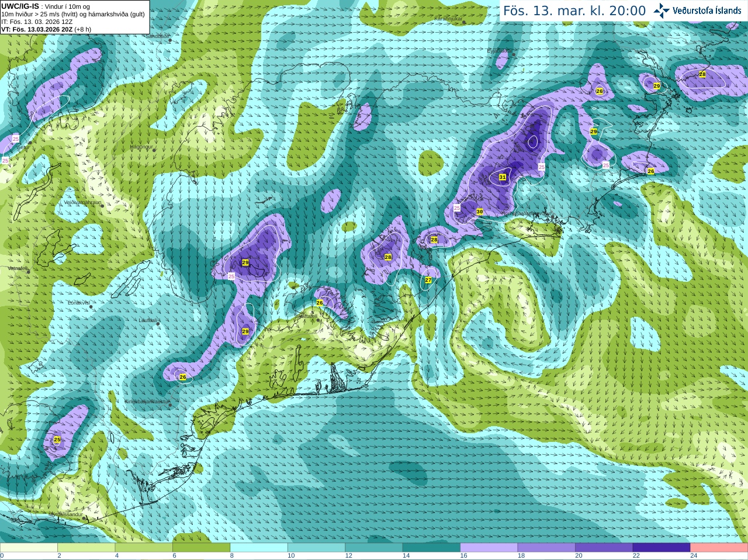Click the legend scale value 24

694,556
